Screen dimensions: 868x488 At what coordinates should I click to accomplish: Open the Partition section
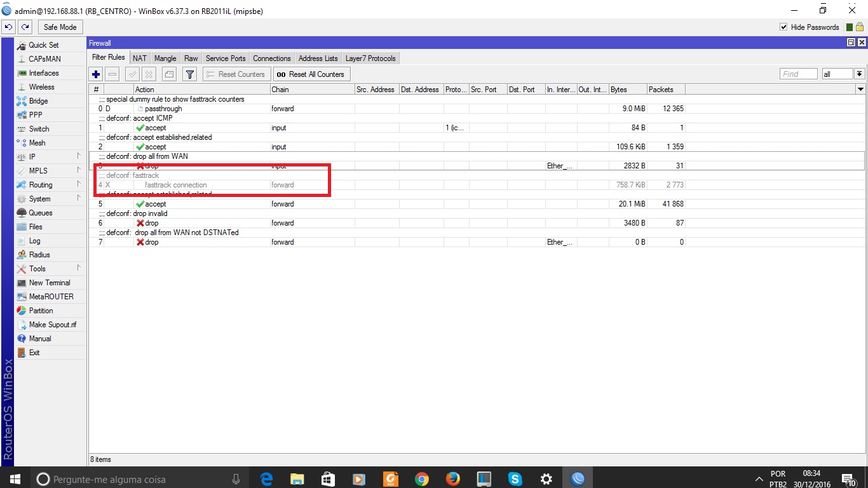click(50, 311)
